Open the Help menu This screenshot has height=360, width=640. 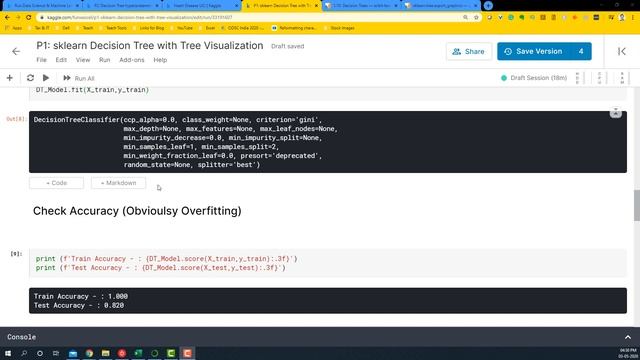pos(160,60)
